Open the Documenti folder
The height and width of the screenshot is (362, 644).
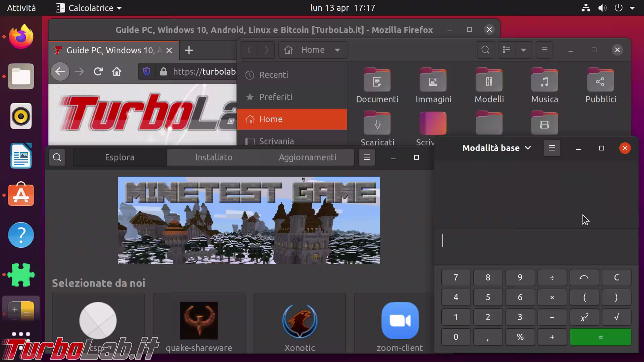[377, 86]
